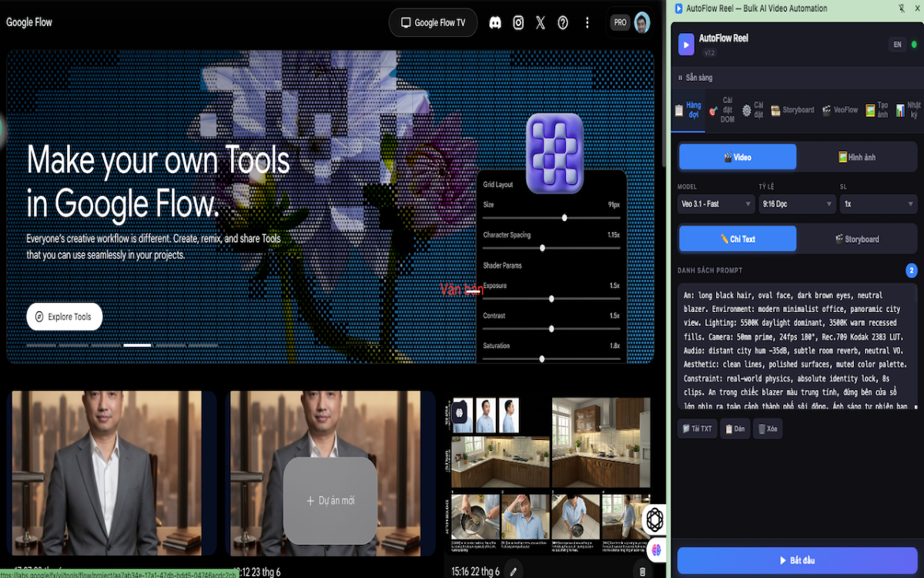924x578 pixels.
Task: Click the Dán paste button
Action: tap(735, 429)
